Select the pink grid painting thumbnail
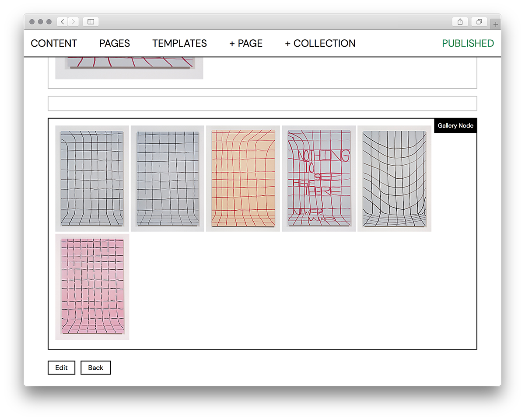Screen dimensions: 525x420 92,287
